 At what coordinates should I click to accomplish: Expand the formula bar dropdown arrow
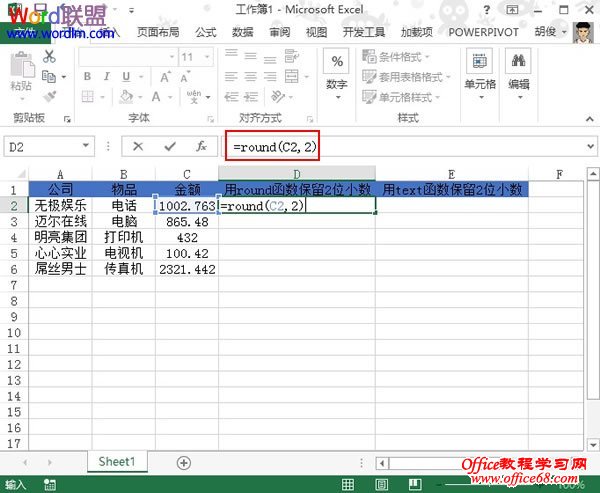[589, 146]
